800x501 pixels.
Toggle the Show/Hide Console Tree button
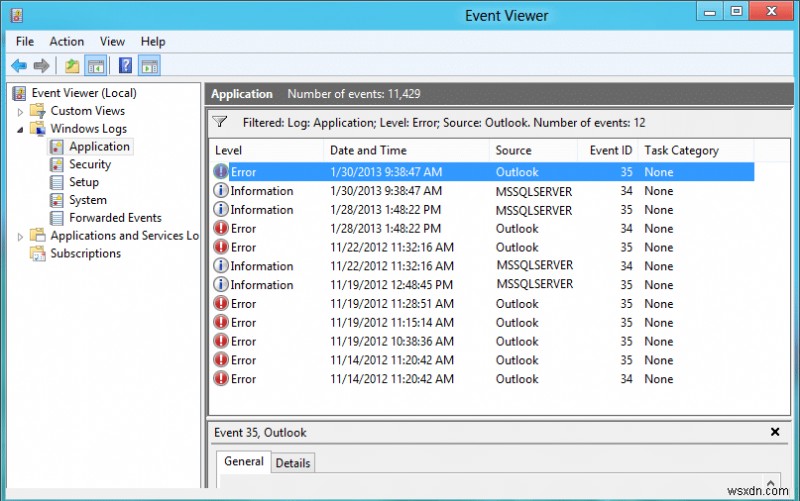pyautogui.click(x=95, y=66)
